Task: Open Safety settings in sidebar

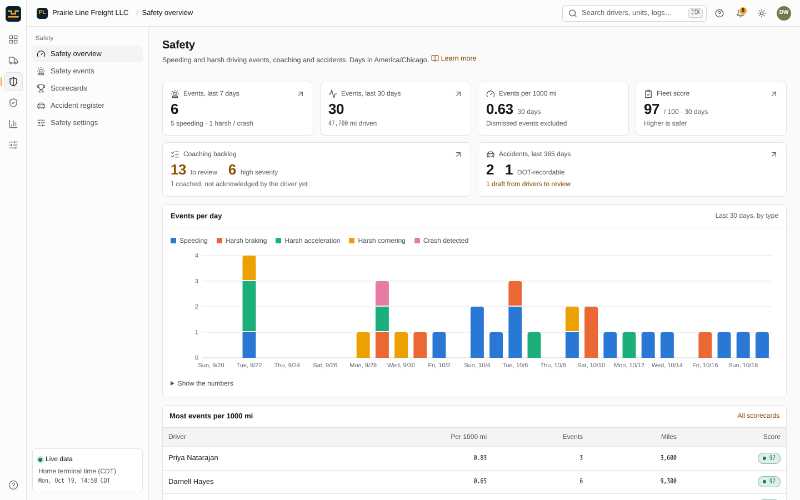Action: click(x=87, y=123)
